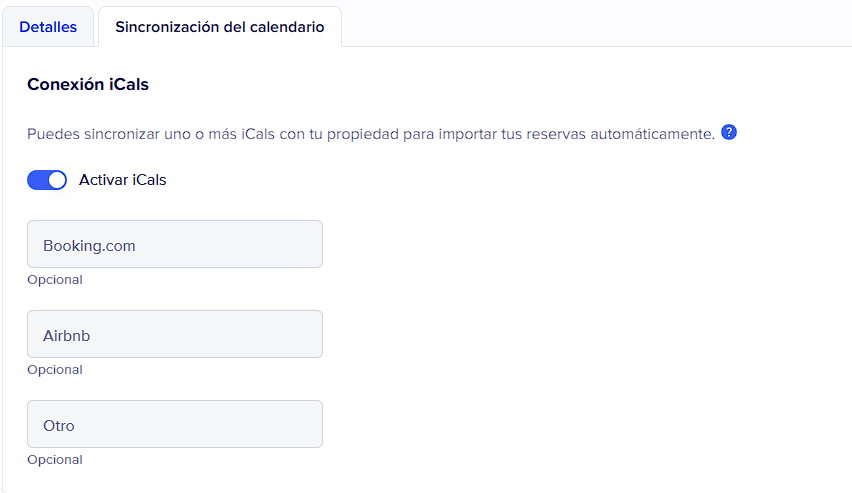This screenshot has height=493, width=852.
Task: Click the "Airbnb" placeholder text
Action: [67, 335]
